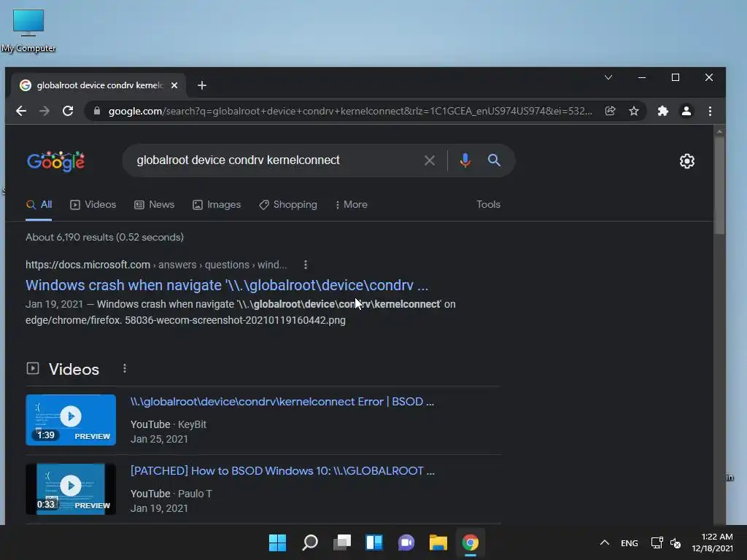Select My Computer desktop icon
The image size is (747, 560).
pyautogui.click(x=28, y=31)
